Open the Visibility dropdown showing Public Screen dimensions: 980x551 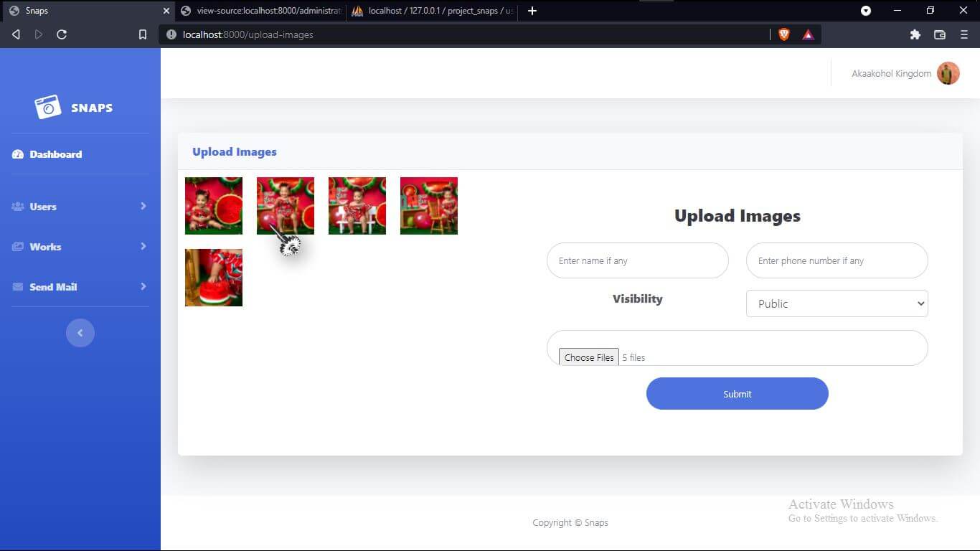[x=837, y=303]
